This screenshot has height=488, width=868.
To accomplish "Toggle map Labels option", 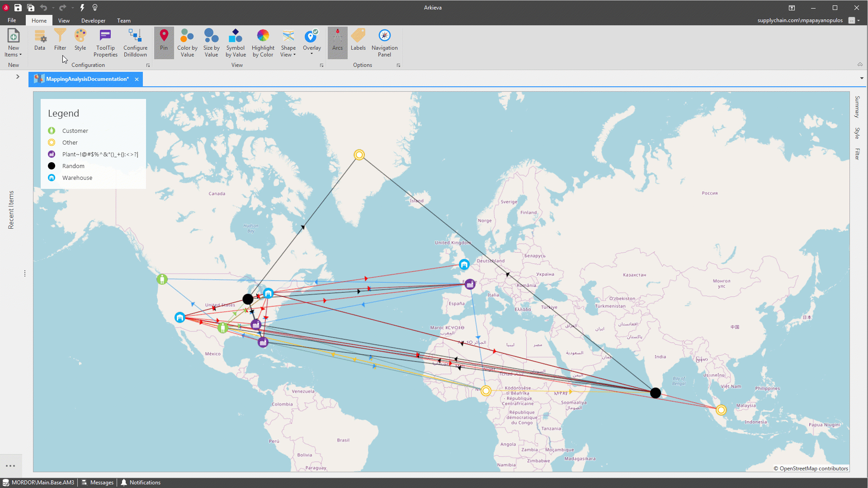I will (x=358, y=40).
